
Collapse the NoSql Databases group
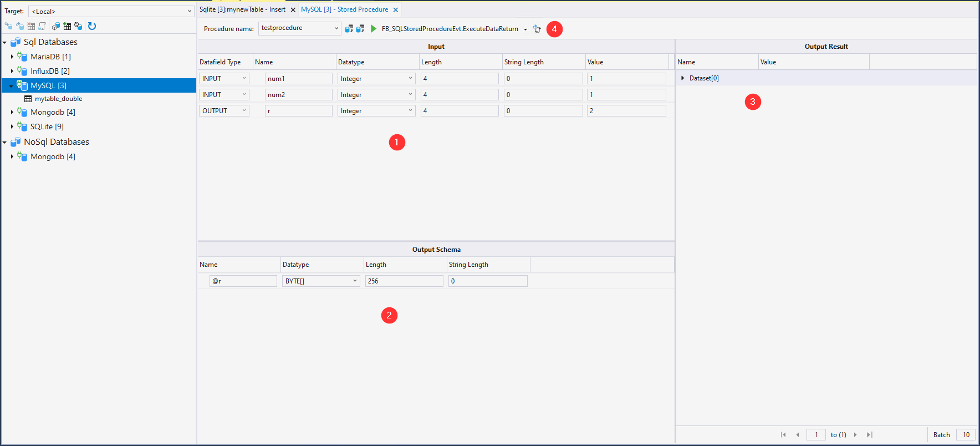(x=4, y=143)
